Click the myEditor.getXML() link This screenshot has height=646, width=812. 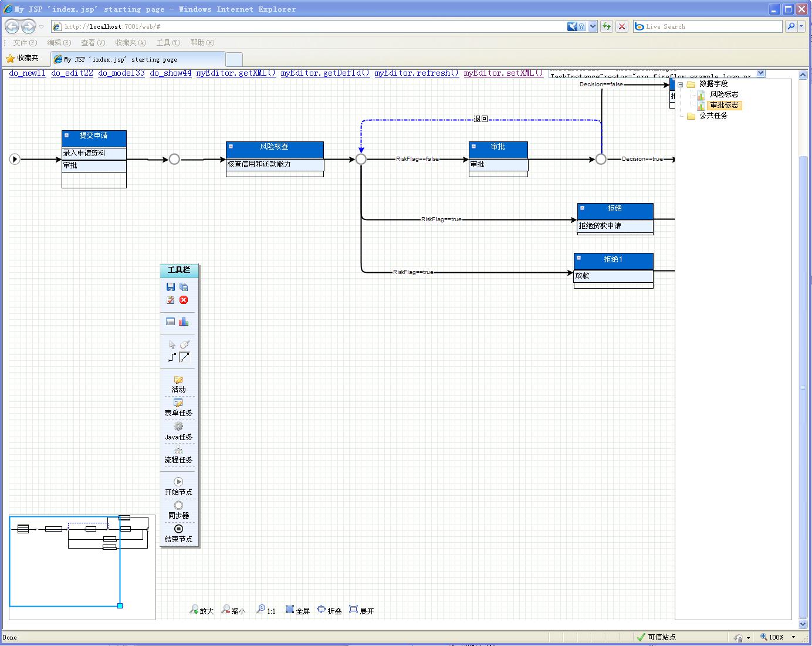pyautogui.click(x=236, y=73)
